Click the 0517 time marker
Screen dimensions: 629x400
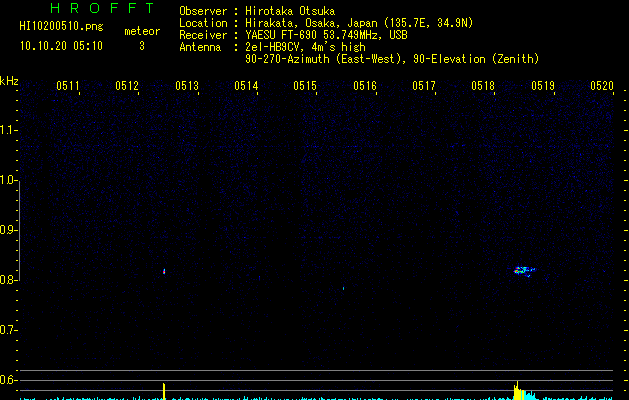(424, 86)
